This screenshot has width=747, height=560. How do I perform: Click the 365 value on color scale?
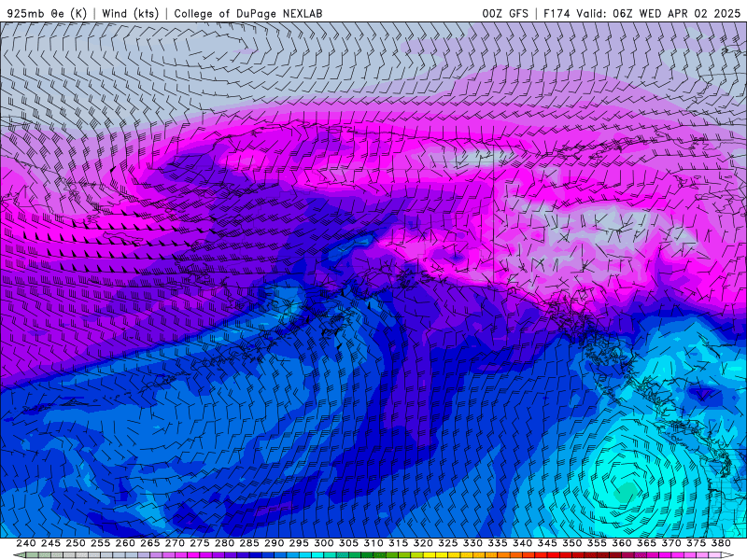pos(646,543)
